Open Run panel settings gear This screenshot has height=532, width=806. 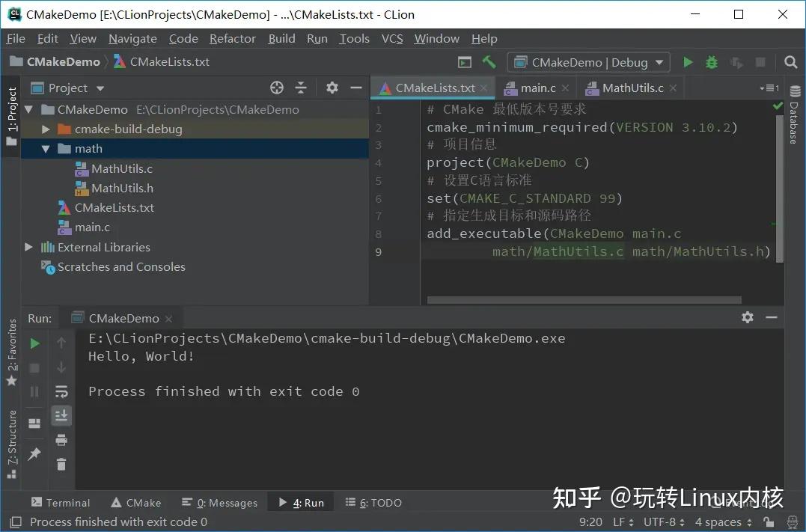point(748,317)
